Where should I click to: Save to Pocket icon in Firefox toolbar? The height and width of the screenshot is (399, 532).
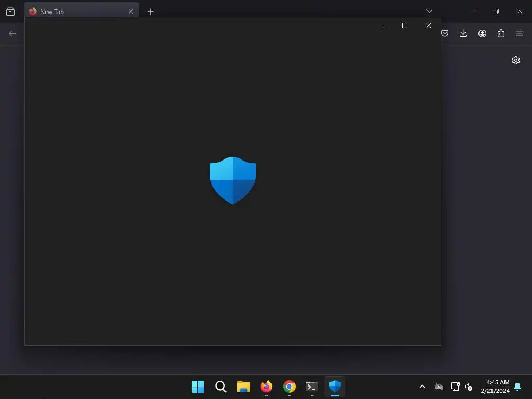[x=445, y=33]
